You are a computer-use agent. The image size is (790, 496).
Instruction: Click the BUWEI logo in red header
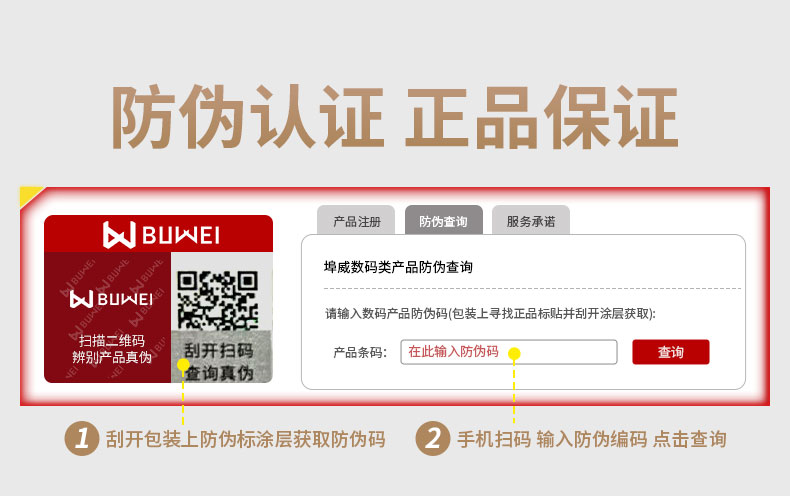tap(161, 235)
